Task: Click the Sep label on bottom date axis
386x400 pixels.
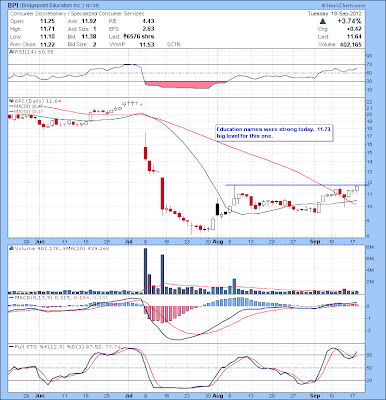Action: [x=315, y=396]
